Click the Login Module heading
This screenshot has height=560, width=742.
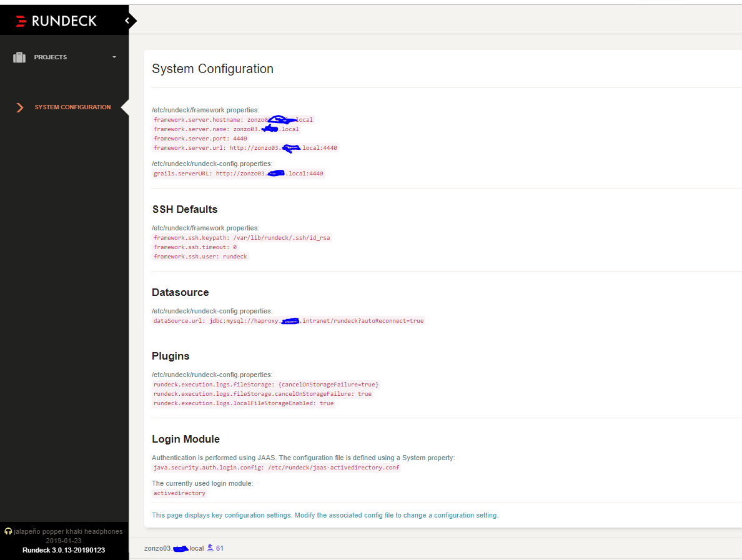(185, 439)
